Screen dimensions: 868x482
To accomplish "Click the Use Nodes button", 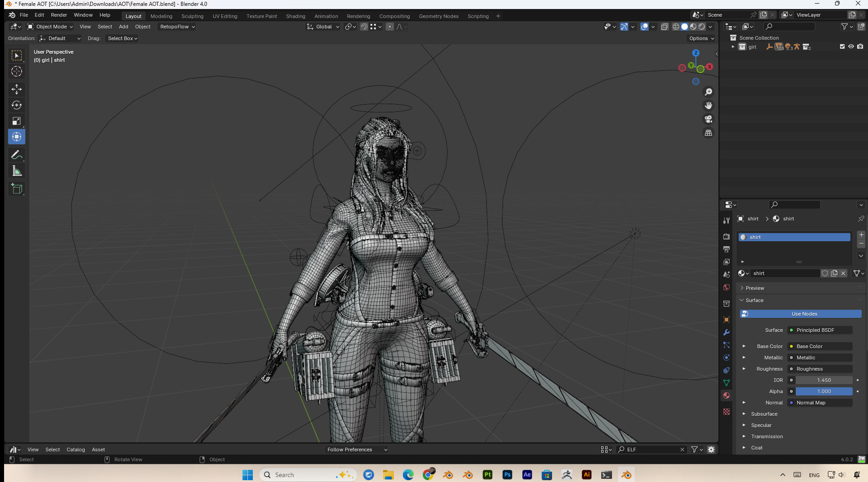I will [x=800, y=314].
